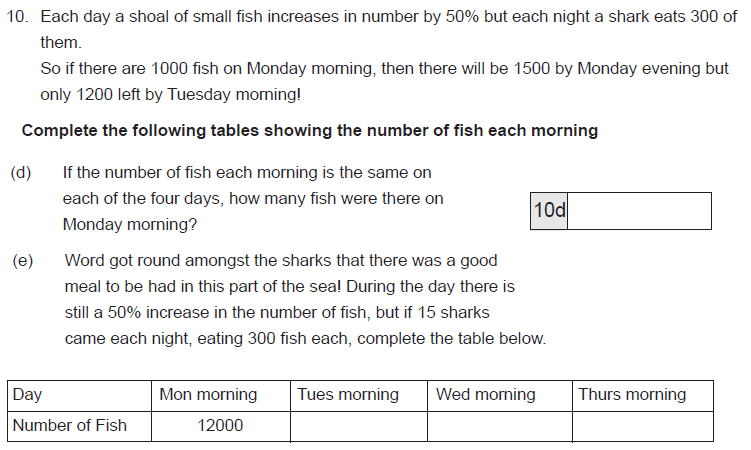Image resolution: width=751 pixels, height=450 pixels.
Task: Select the Number of Fish row label
Action: (x=69, y=426)
